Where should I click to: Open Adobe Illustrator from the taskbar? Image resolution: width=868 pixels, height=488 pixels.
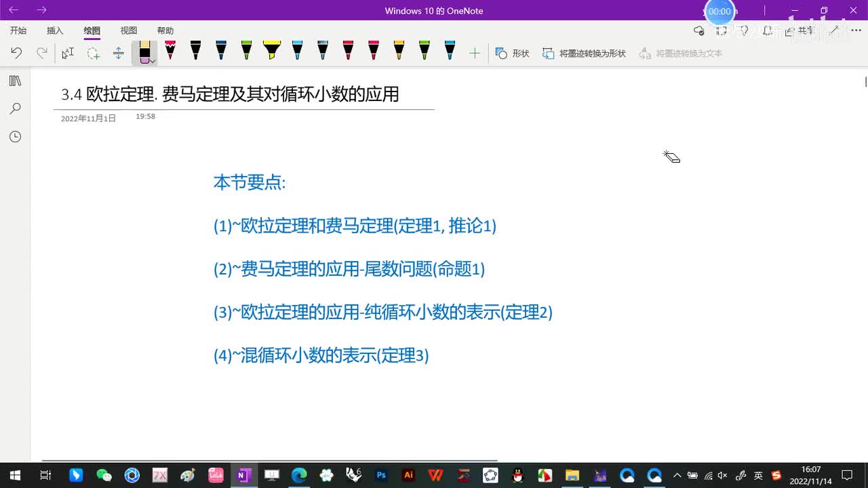click(408, 475)
